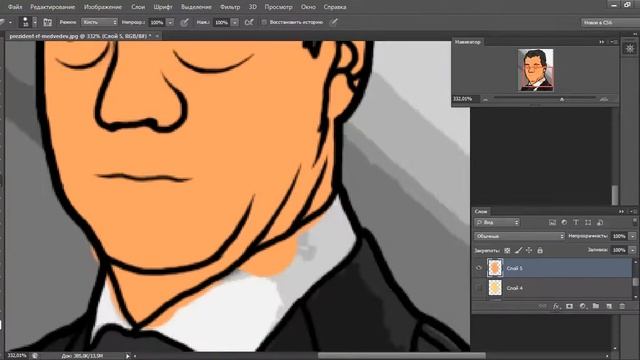Collapse the Слои panel with double arrows

(x=621, y=211)
